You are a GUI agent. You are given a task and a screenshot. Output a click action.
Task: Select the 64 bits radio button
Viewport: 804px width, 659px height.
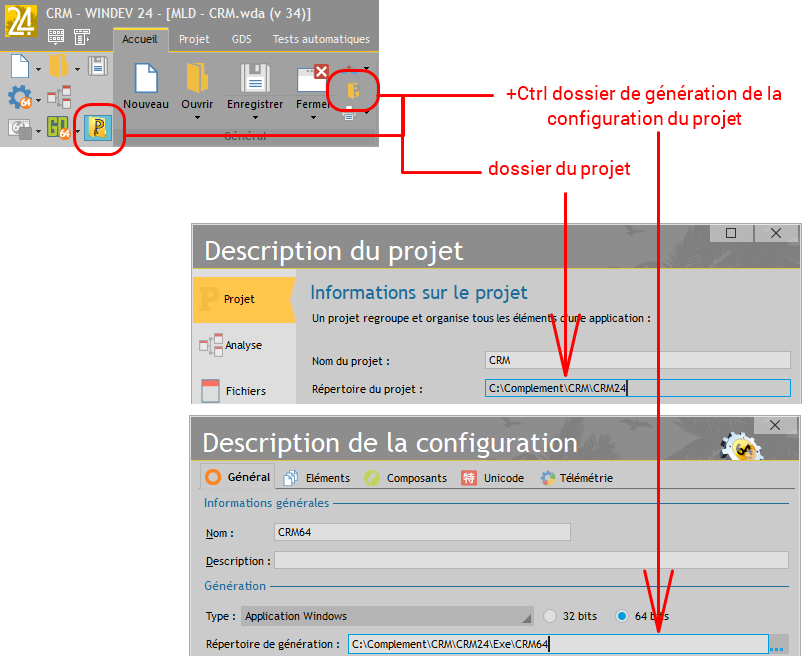coord(623,616)
